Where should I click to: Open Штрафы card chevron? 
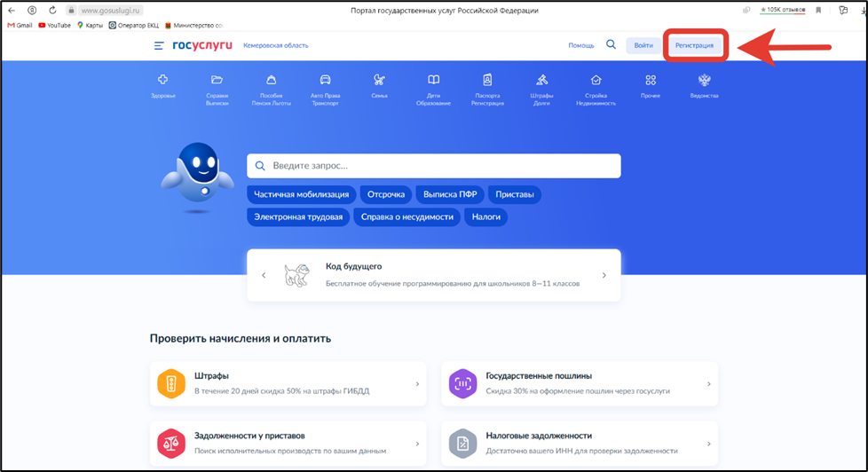pyautogui.click(x=417, y=383)
